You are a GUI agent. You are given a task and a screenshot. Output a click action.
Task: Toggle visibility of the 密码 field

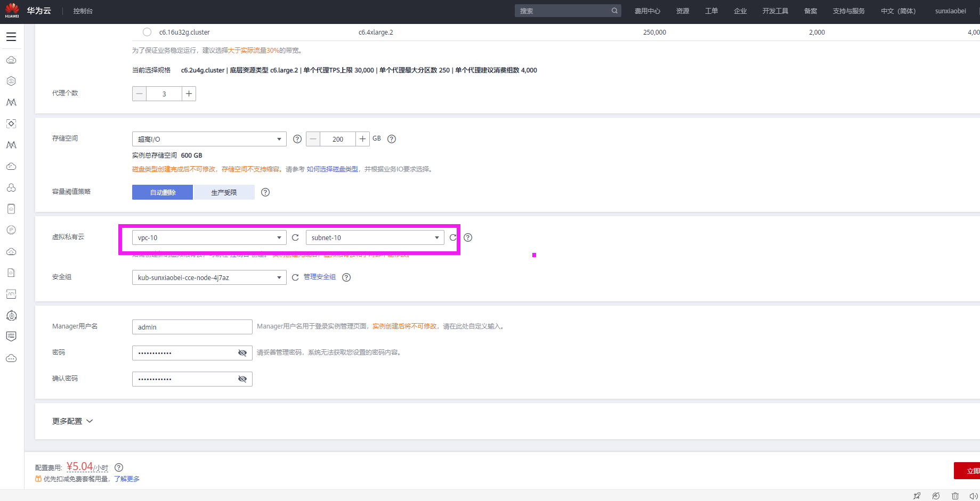click(242, 353)
